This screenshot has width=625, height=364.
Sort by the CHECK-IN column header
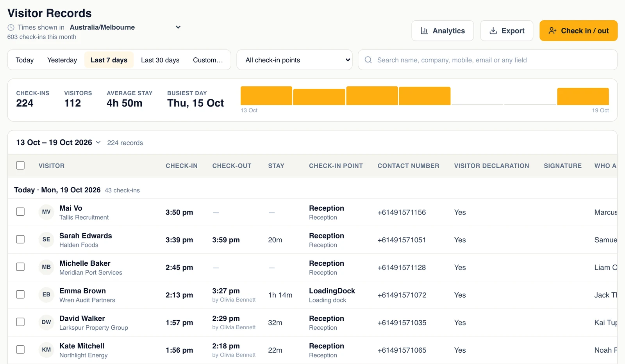click(x=182, y=166)
